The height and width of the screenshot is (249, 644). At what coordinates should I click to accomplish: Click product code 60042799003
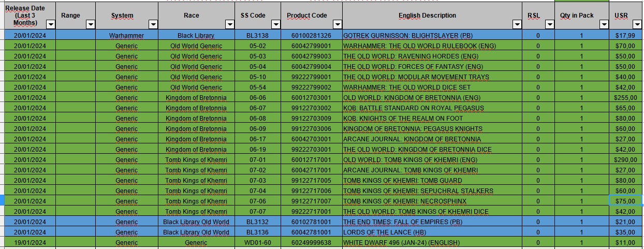[x=311, y=56]
